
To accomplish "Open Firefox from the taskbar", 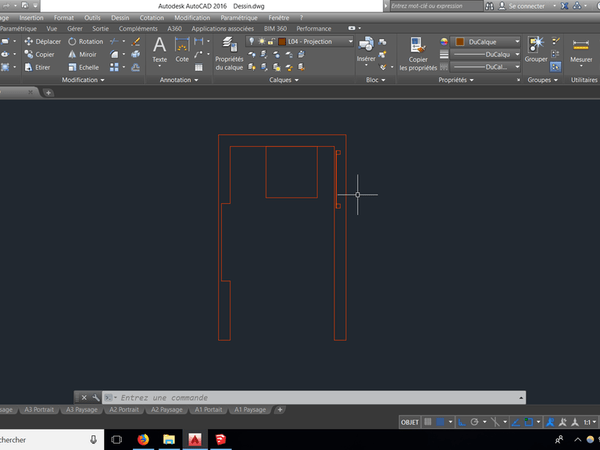I will pyautogui.click(x=142, y=439).
